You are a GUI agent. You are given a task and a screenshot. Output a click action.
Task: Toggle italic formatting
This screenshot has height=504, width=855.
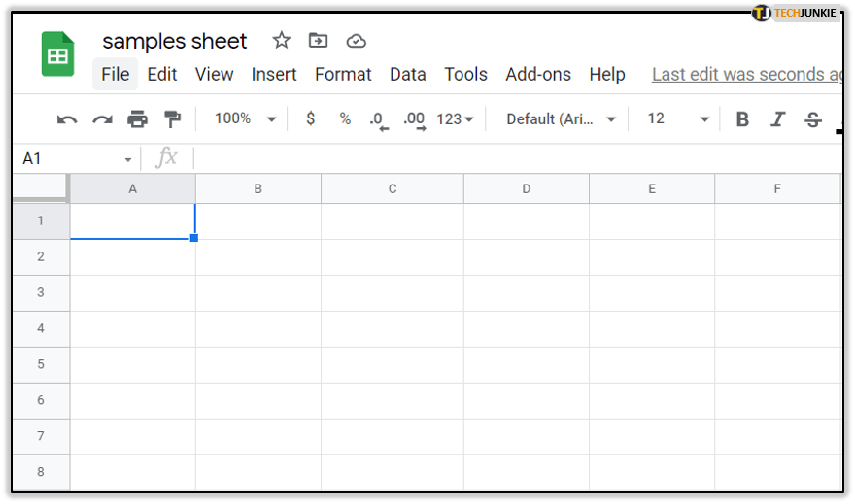[x=777, y=119]
